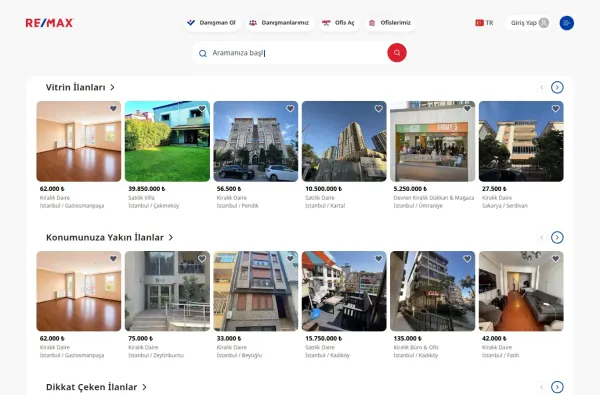Open the Pendik building photo
Image resolution: width=600 pixels, height=395 pixels.
click(256, 141)
